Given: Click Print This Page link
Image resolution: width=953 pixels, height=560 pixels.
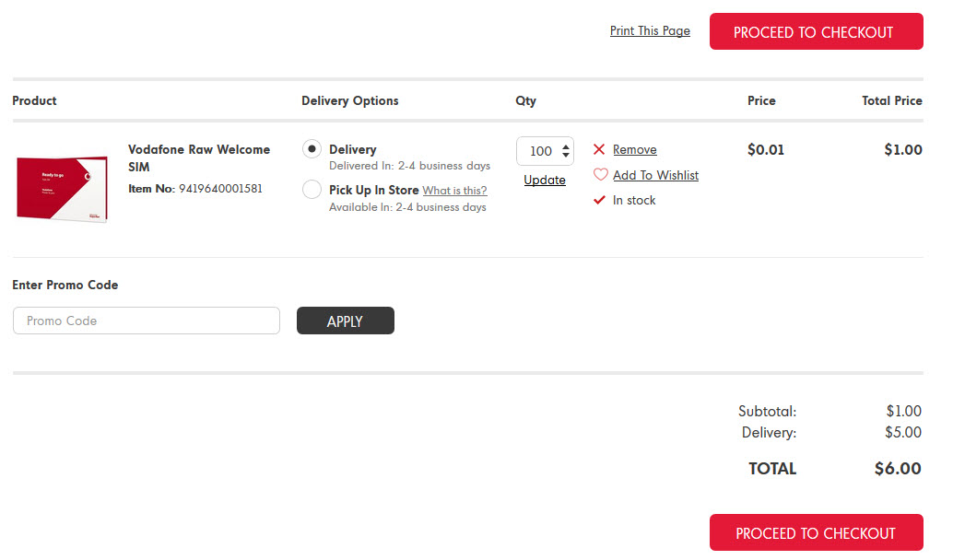Looking at the screenshot, I should click(x=650, y=31).
